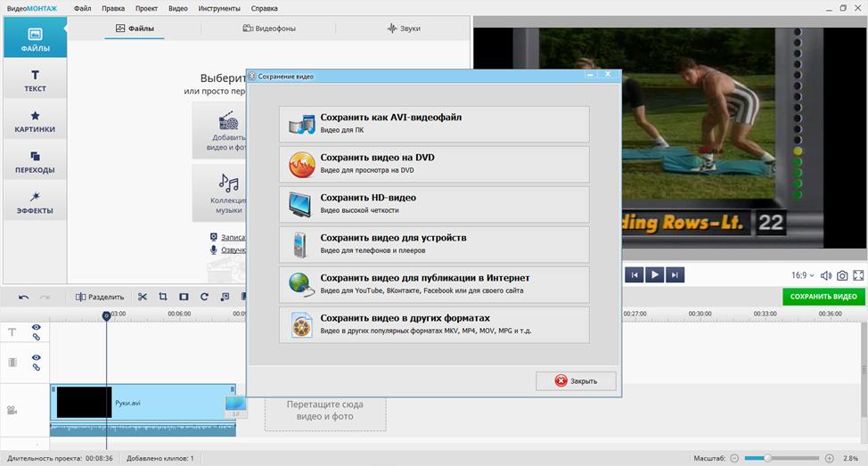Click the overlay track filmstrip icon
The width and height of the screenshot is (868, 466).
(x=12, y=363)
